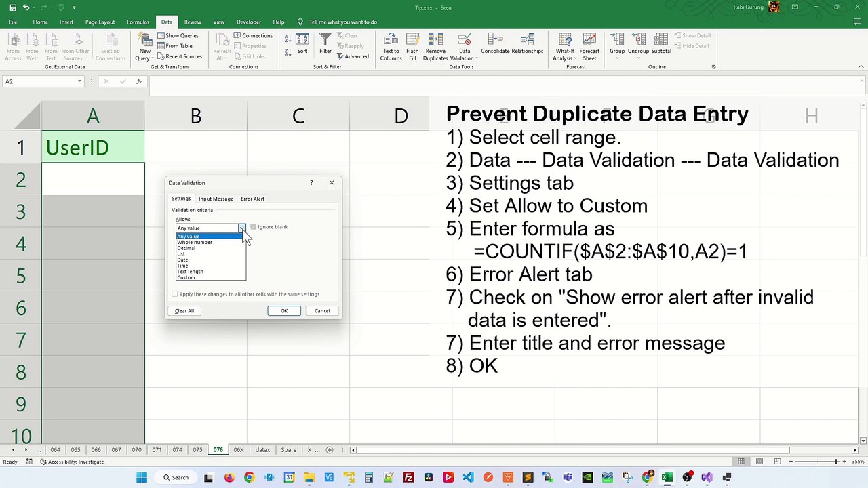This screenshot has height=488, width=868.
Task: Click the Allow combo box arrow
Action: click(241, 228)
